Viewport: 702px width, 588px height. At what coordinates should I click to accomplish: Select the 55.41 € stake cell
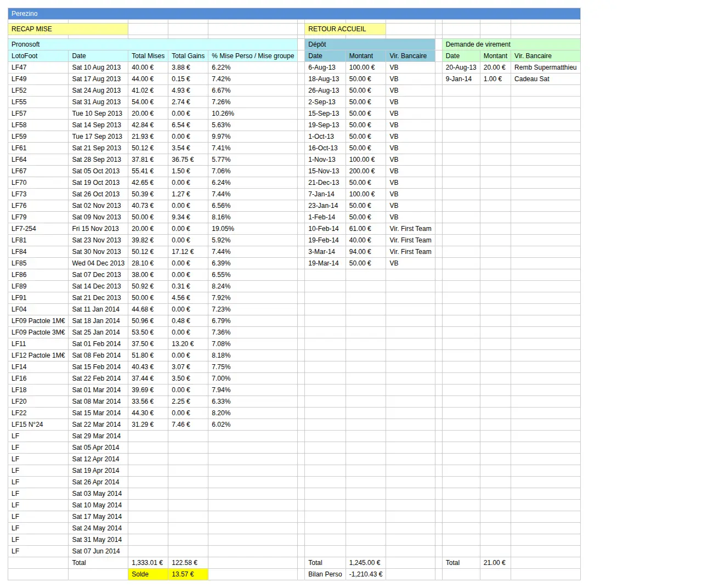click(x=148, y=171)
